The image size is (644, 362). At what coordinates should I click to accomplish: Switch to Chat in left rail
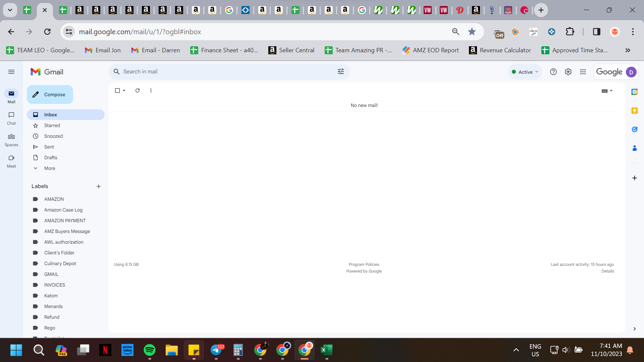click(11, 119)
